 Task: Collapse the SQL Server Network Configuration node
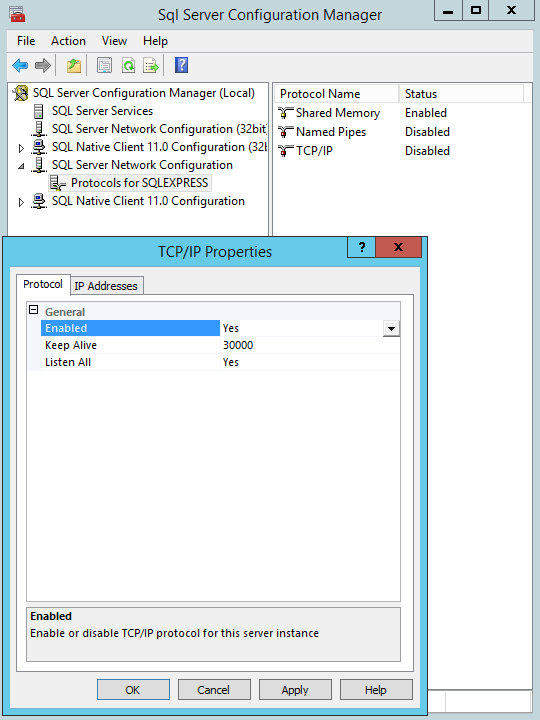[21, 166]
